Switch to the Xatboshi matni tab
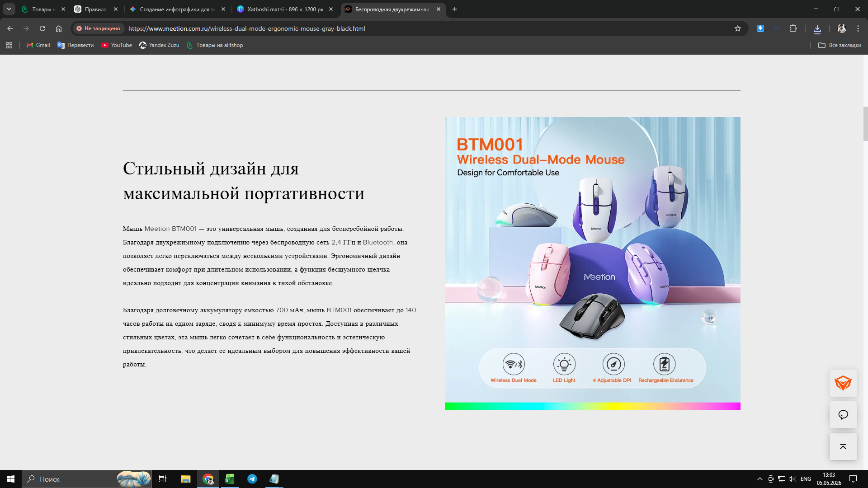This screenshot has width=868, height=488. (285, 9)
